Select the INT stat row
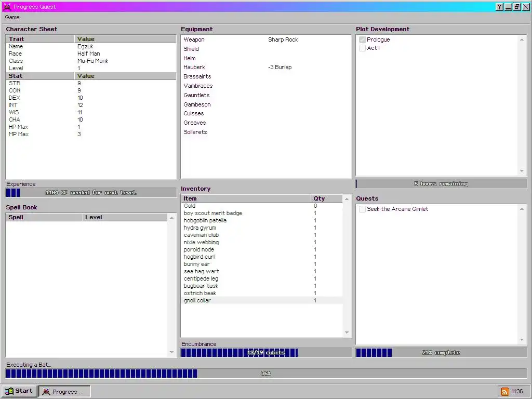 click(x=91, y=105)
